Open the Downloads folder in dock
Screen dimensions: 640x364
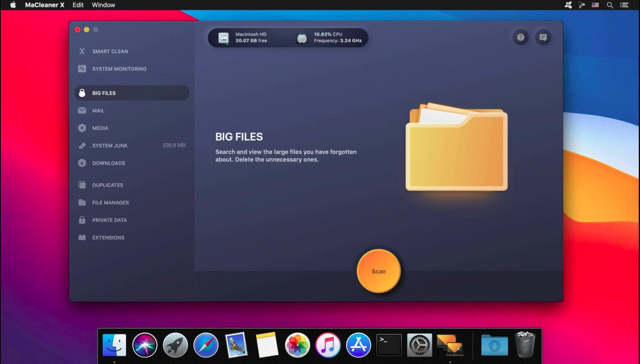coord(494,345)
